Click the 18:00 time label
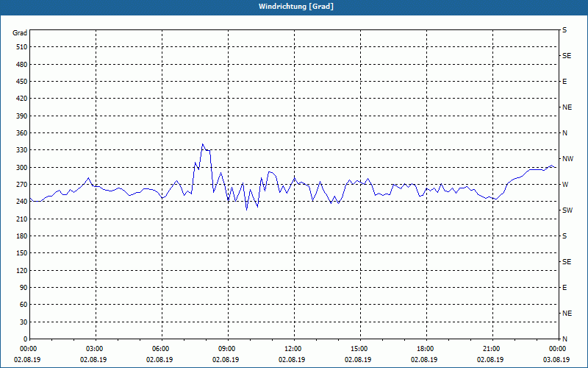This screenshot has height=368, width=588. tap(426, 349)
